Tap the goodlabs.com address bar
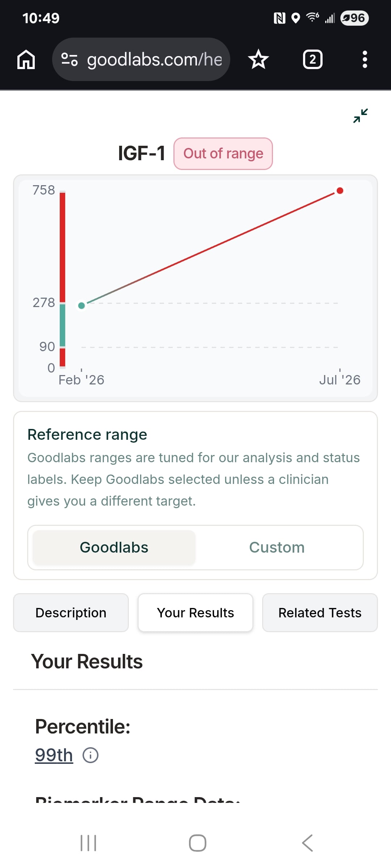Screen dimensions: 391x868 tap(141, 59)
